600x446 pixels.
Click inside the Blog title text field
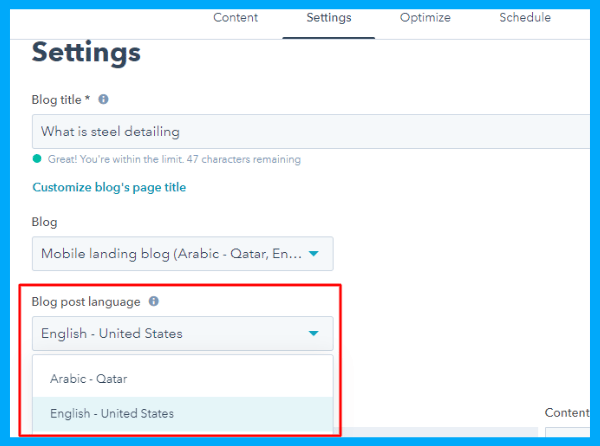311,132
